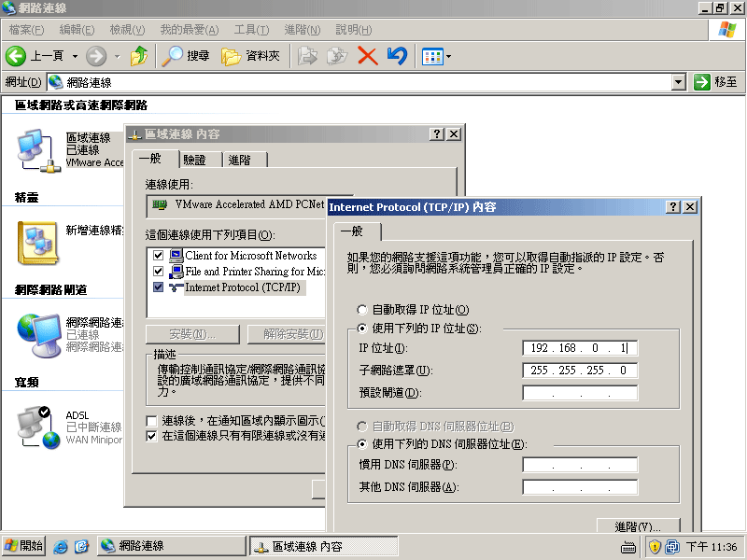Image resolution: width=747 pixels, height=560 pixels.
Task: Expand the address bar dropdown arrow
Action: tap(679, 82)
